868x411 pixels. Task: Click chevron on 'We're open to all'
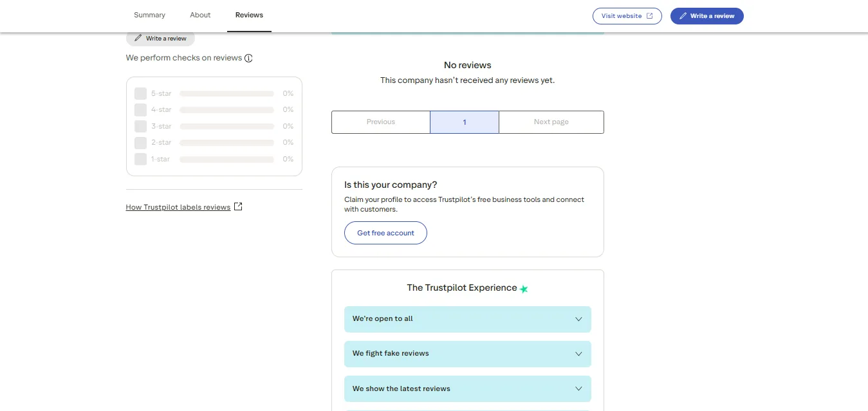click(578, 319)
